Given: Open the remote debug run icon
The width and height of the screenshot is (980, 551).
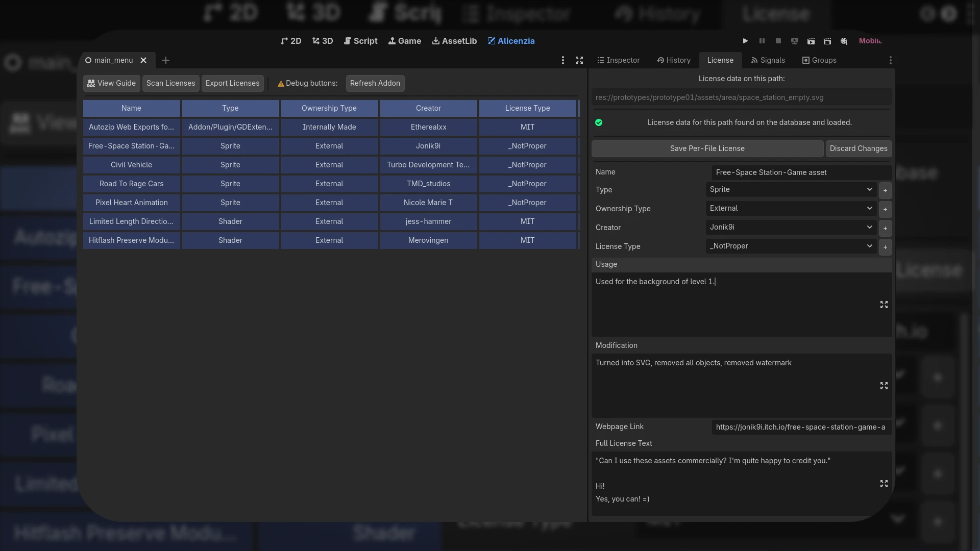Looking at the screenshot, I should pyautogui.click(x=795, y=41).
